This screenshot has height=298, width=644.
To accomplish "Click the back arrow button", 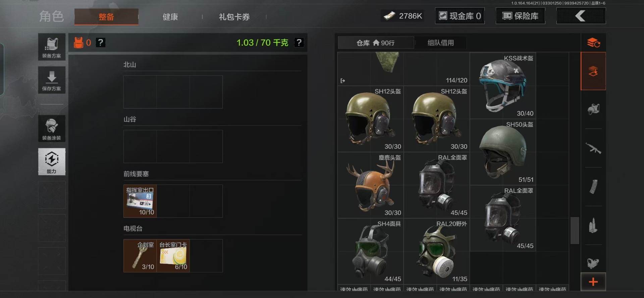I will (x=581, y=16).
